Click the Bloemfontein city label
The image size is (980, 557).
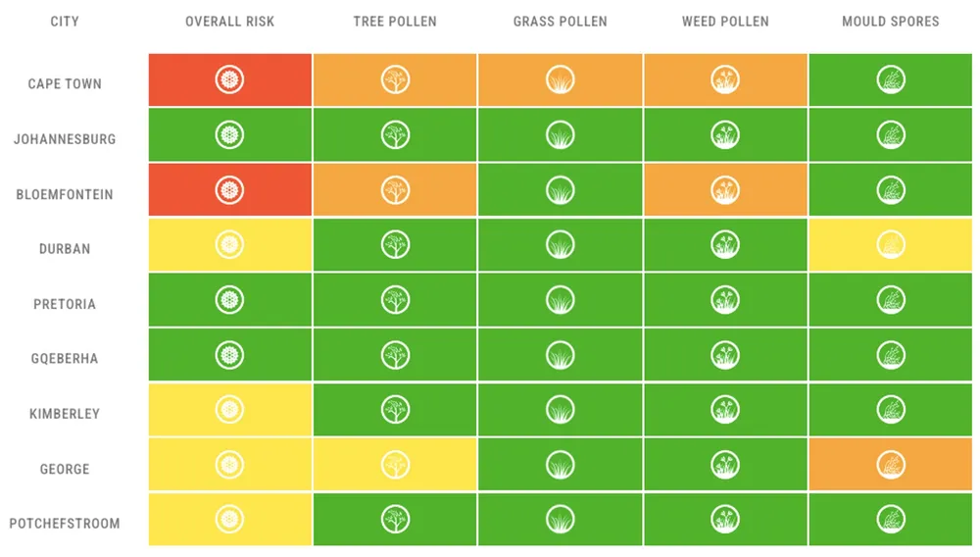coord(65,194)
